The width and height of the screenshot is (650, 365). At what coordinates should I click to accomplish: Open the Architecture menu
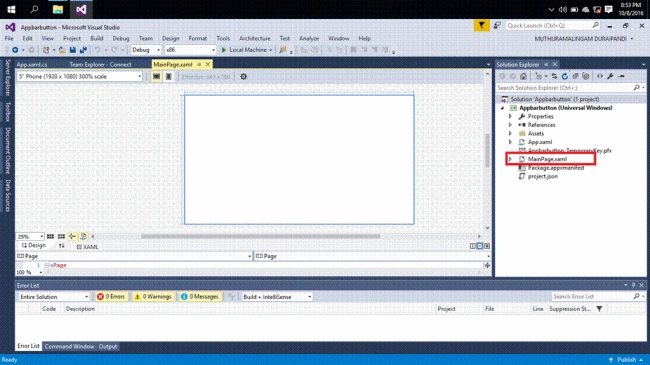tap(255, 39)
